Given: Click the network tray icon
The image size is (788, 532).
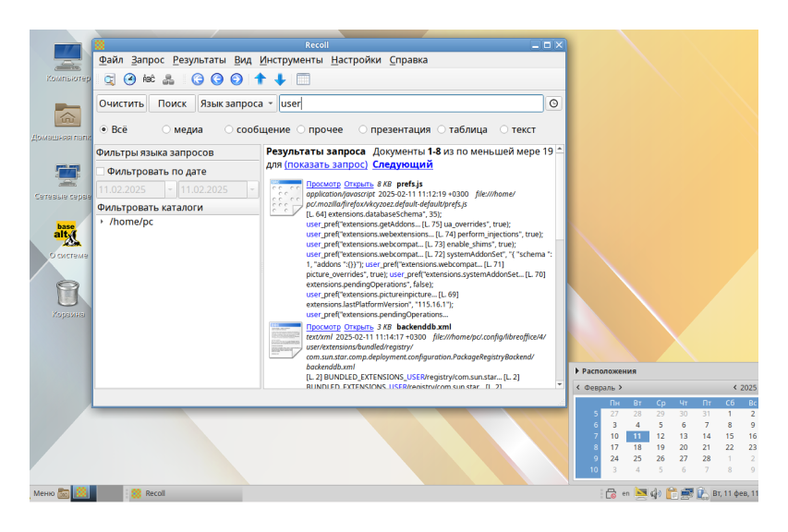Looking at the screenshot, I should [687, 494].
